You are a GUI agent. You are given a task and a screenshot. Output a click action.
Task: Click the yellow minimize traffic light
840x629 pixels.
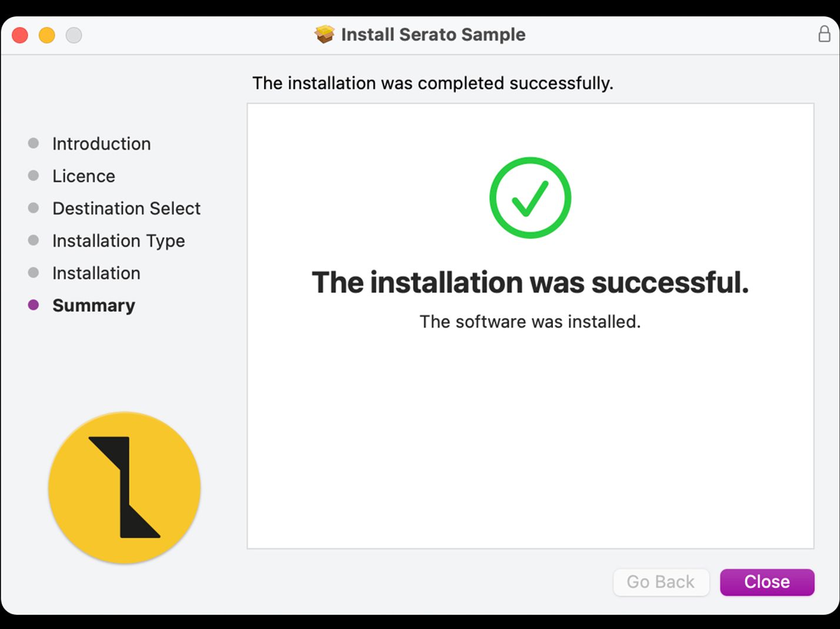click(x=47, y=35)
